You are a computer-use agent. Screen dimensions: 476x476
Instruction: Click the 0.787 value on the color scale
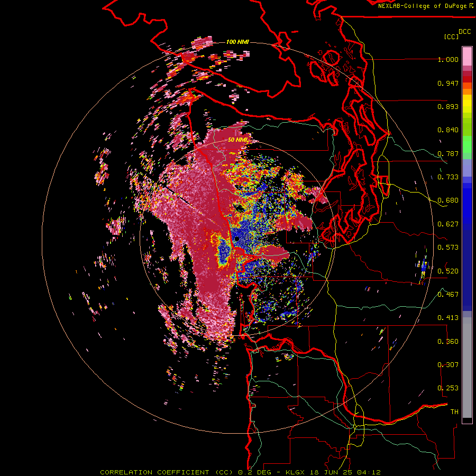(448, 153)
